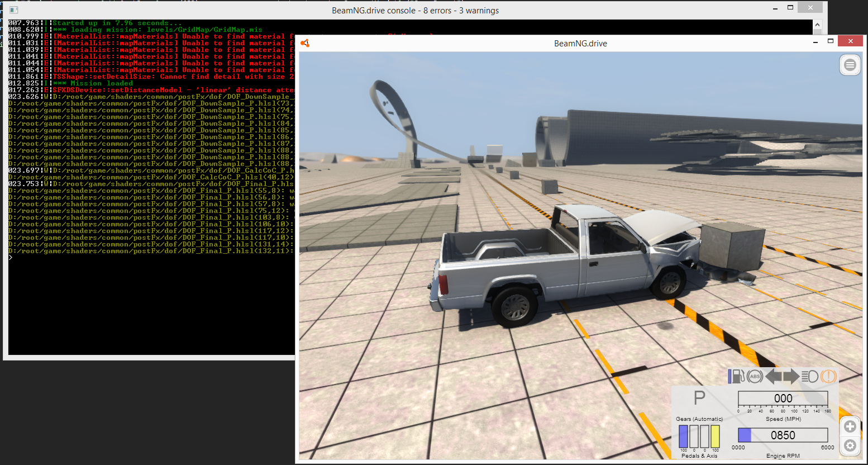
Task: Click the mapMaterials error at 010.999
Action: coord(173,36)
